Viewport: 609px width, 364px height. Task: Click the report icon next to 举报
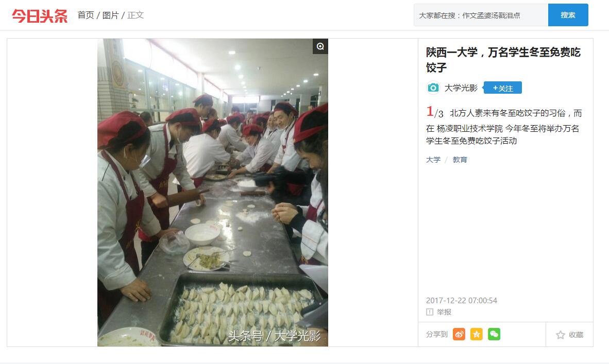pyautogui.click(x=430, y=311)
